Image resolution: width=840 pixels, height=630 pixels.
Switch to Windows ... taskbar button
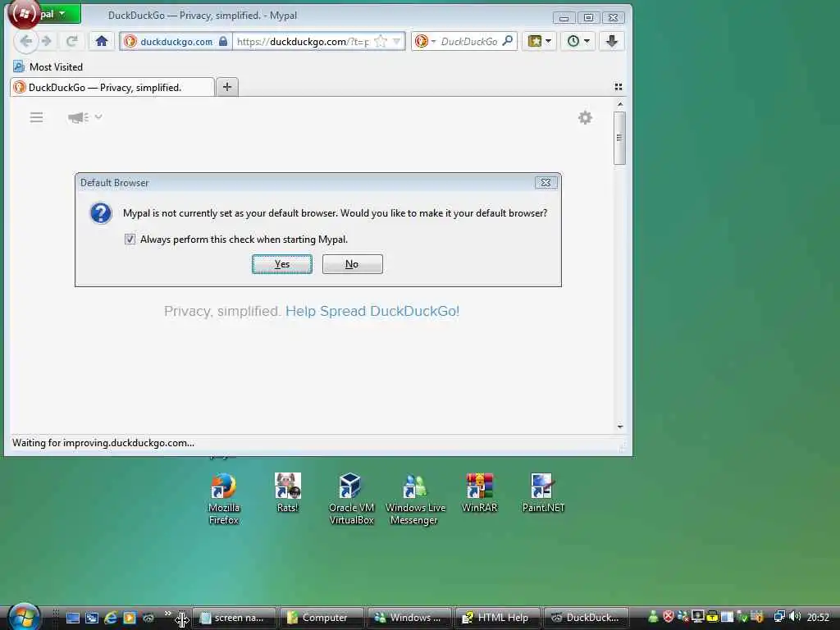(409, 618)
